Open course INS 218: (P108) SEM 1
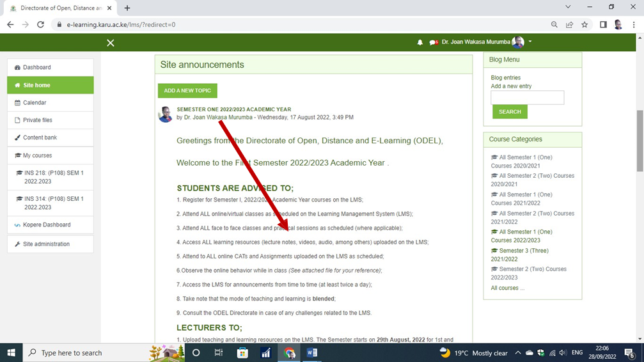644x362 pixels. [x=50, y=177]
